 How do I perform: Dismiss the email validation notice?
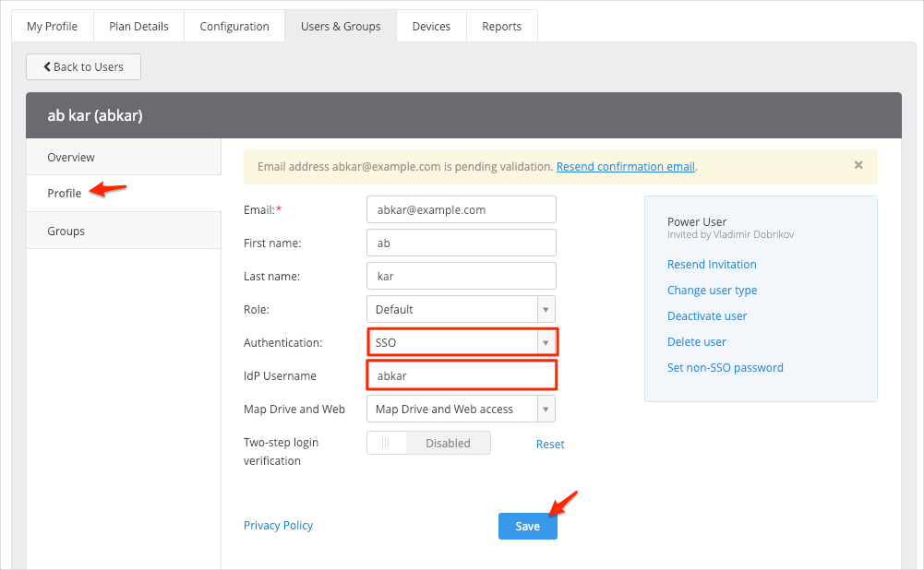point(858,166)
